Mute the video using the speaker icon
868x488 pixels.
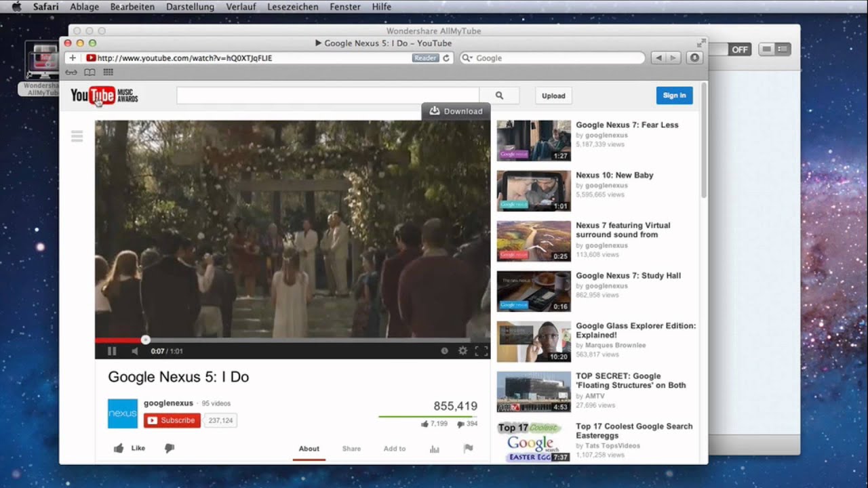(x=134, y=351)
